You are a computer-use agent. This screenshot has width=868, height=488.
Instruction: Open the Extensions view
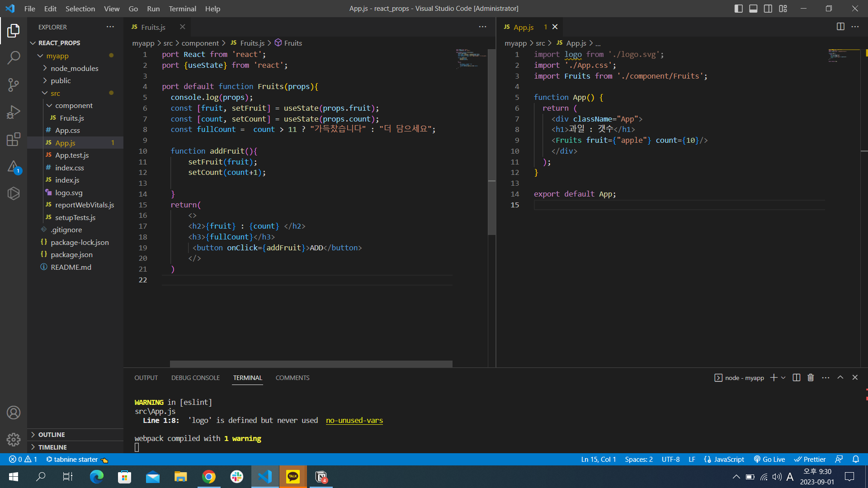coord(14,139)
